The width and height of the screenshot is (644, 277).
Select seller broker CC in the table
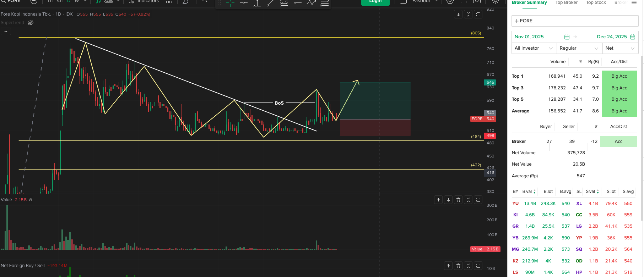[579, 215]
